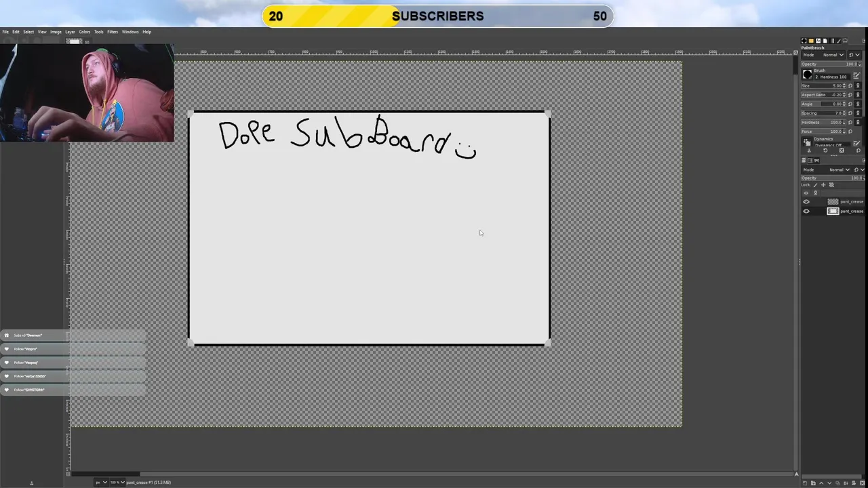Click the Dynamics preview icon
Screen dimensions: 868x488
pyautogui.click(x=808, y=142)
